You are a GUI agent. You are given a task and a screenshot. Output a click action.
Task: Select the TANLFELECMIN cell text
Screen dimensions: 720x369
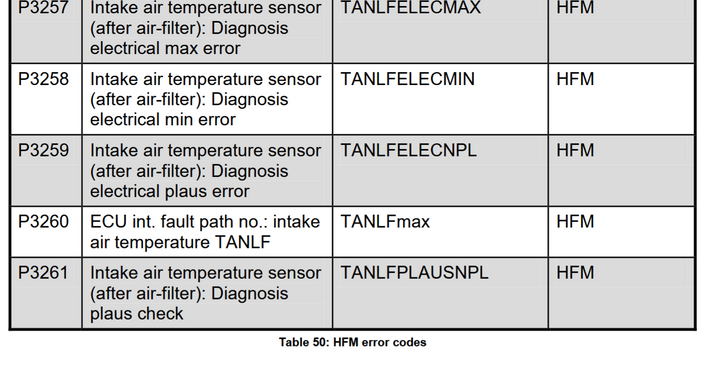(x=407, y=79)
